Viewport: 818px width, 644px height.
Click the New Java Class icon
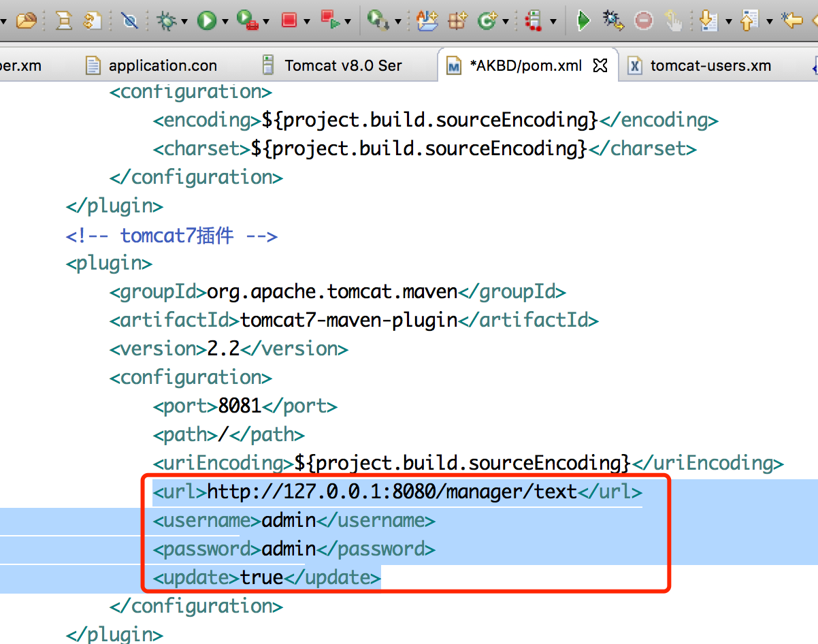(x=487, y=21)
